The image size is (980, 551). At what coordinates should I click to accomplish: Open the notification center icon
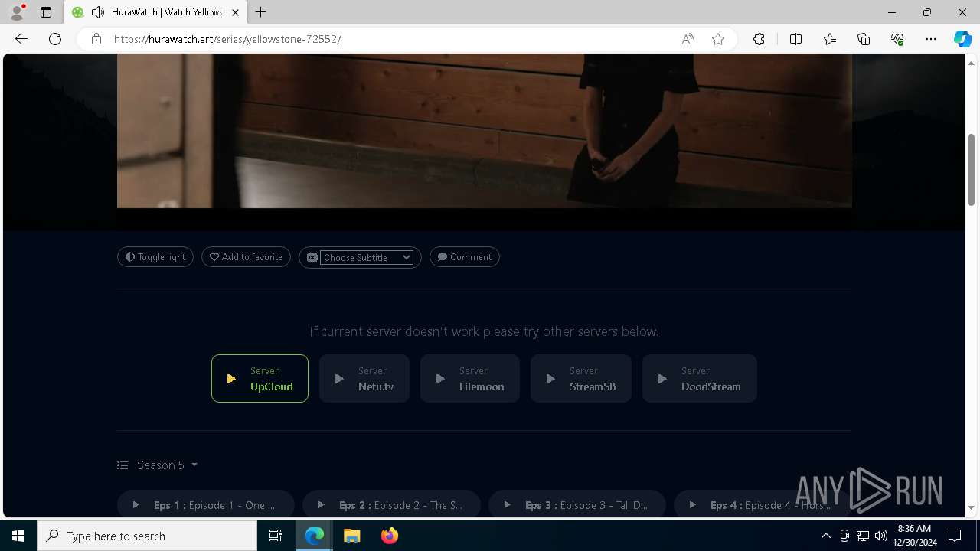[x=955, y=536]
